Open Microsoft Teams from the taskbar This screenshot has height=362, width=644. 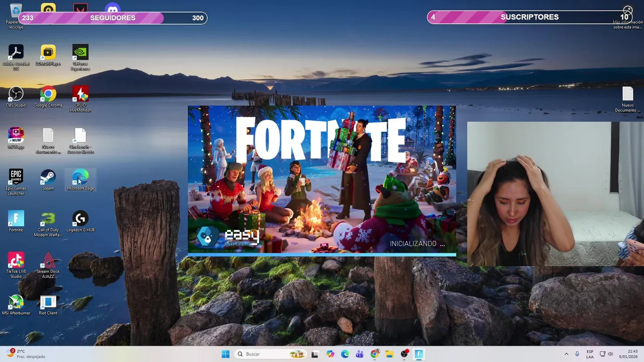[x=359, y=354]
